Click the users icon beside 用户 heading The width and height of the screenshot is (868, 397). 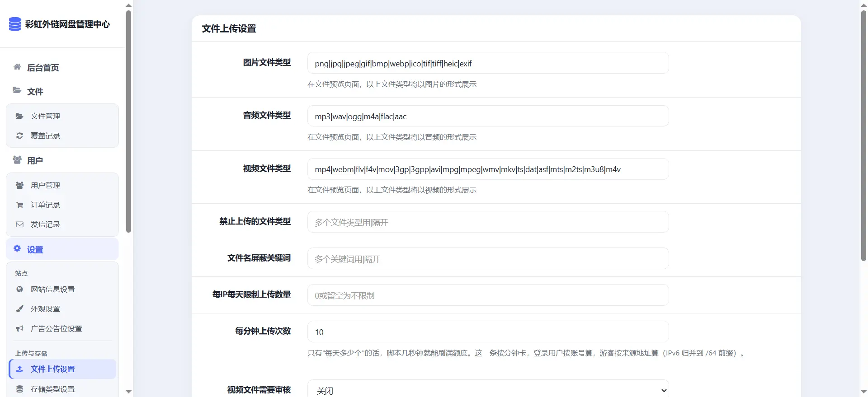click(x=17, y=160)
